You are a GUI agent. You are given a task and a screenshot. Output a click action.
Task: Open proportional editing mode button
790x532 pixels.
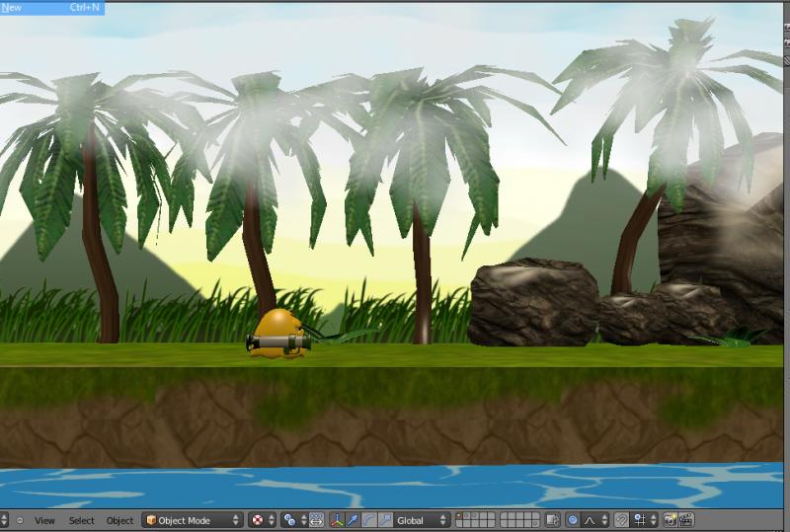tap(574, 520)
